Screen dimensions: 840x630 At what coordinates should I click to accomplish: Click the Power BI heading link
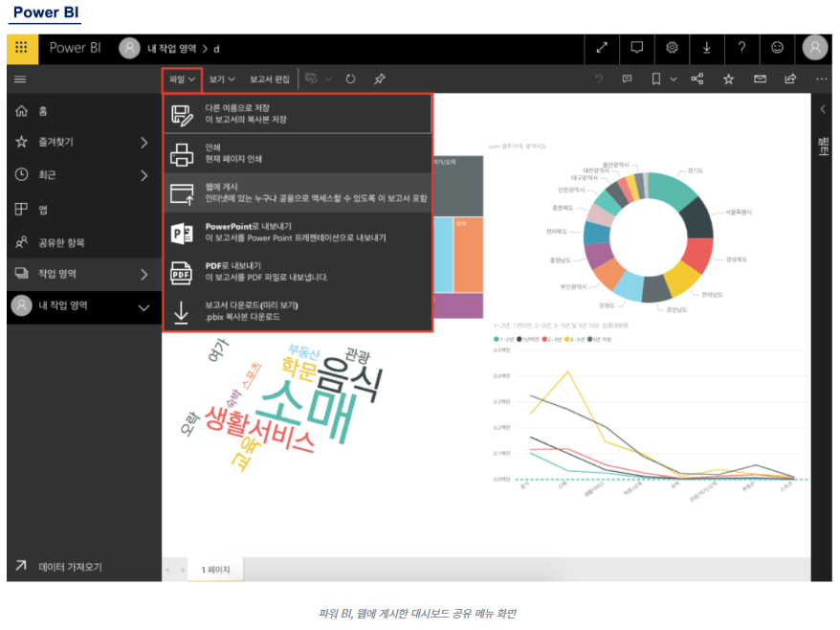pos(46,12)
